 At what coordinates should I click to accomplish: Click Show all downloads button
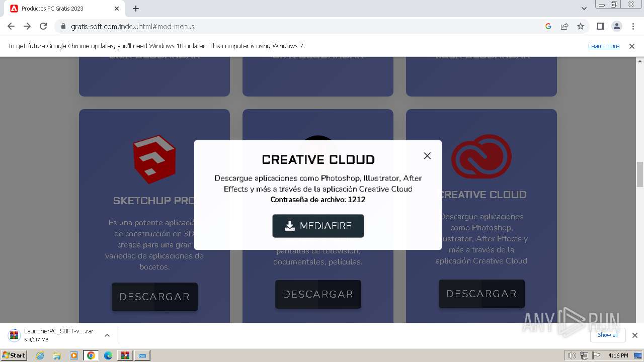pyautogui.click(x=608, y=335)
